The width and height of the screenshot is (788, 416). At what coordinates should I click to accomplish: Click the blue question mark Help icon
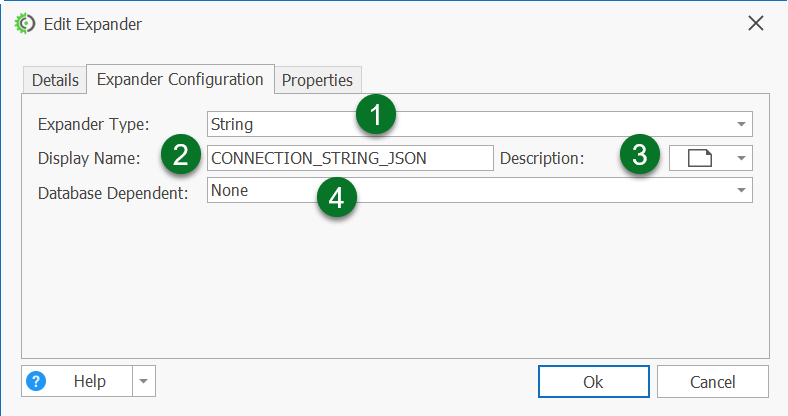pyautogui.click(x=36, y=381)
